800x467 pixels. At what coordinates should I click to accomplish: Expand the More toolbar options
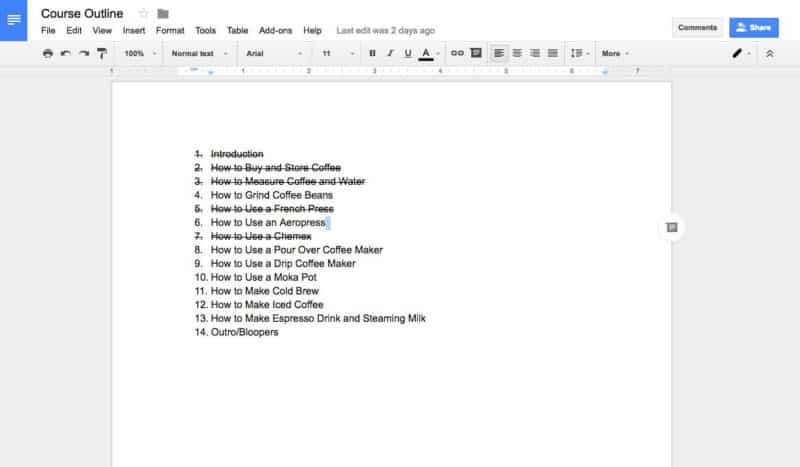[615, 53]
